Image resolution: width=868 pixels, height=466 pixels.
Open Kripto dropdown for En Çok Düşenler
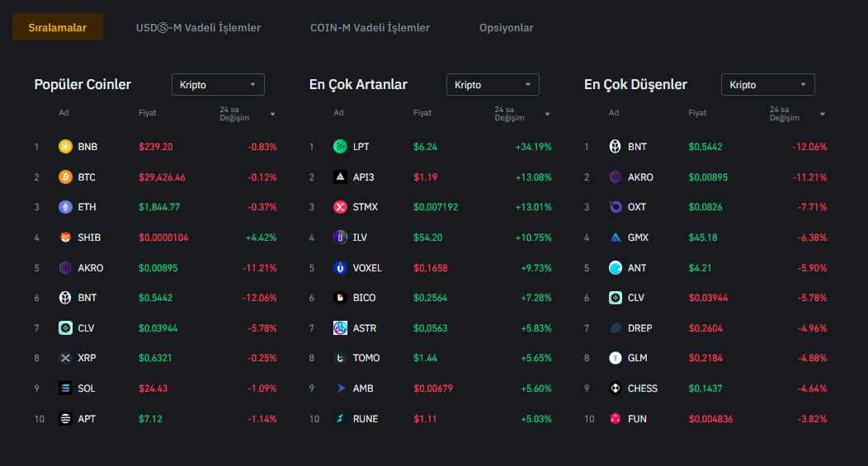point(767,85)
